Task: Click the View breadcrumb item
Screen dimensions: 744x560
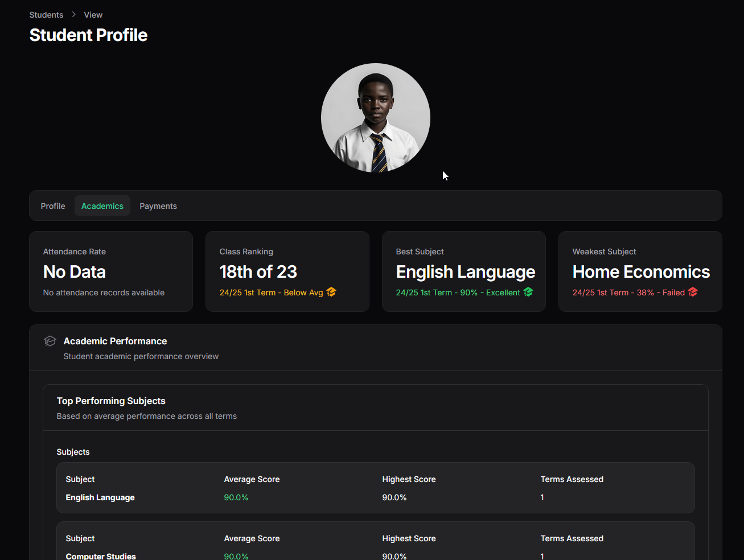Action: click(93, 15)
